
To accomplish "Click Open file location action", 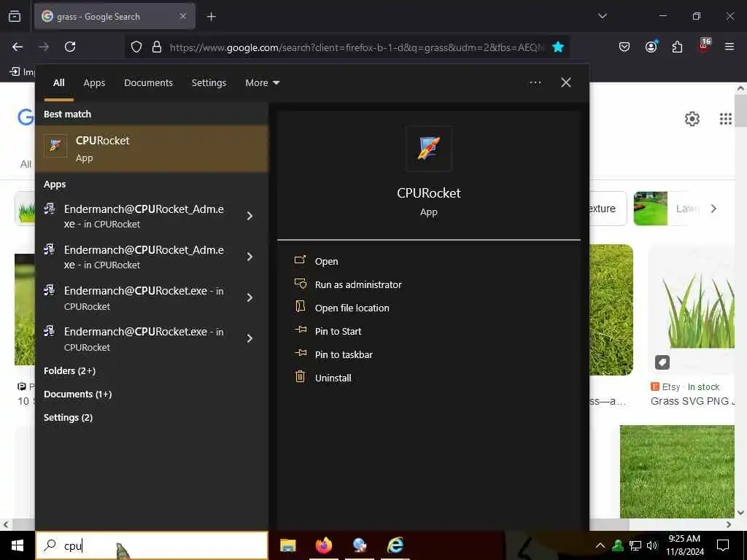I will click(352, 308).
